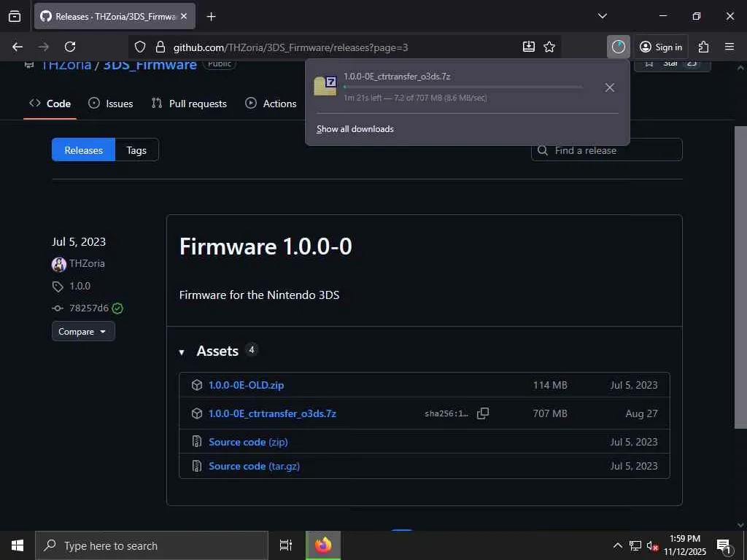Viewport: 747px width, 560px height.
Task: Show site security padlock info
Action: tap(160, 47)
